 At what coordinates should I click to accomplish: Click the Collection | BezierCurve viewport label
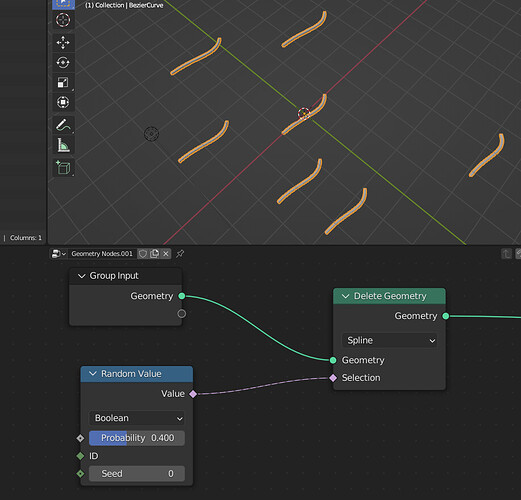point(124,5)
